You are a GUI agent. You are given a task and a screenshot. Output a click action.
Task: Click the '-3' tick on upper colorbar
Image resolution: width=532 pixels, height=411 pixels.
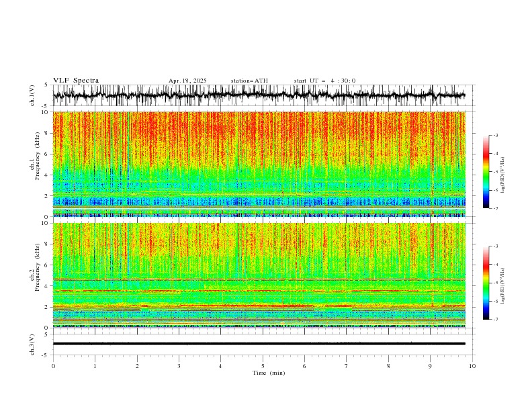(x=495, y=135)
